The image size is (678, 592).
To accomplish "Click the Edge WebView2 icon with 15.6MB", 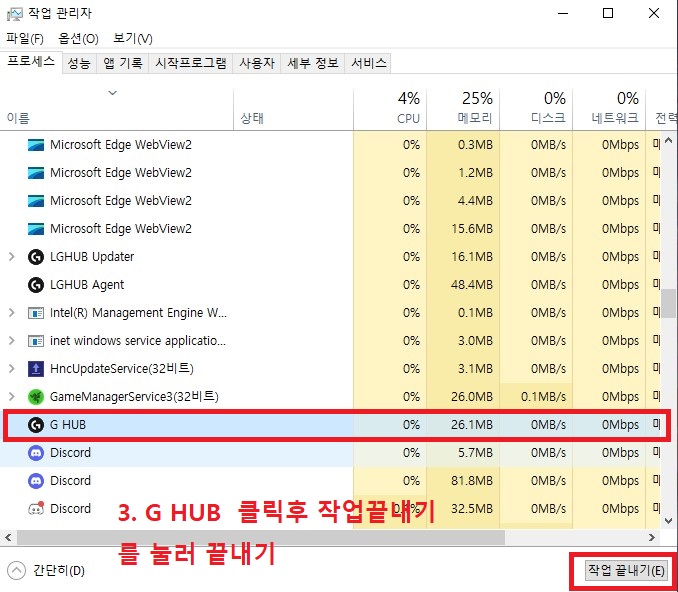I will coord(35,229).
